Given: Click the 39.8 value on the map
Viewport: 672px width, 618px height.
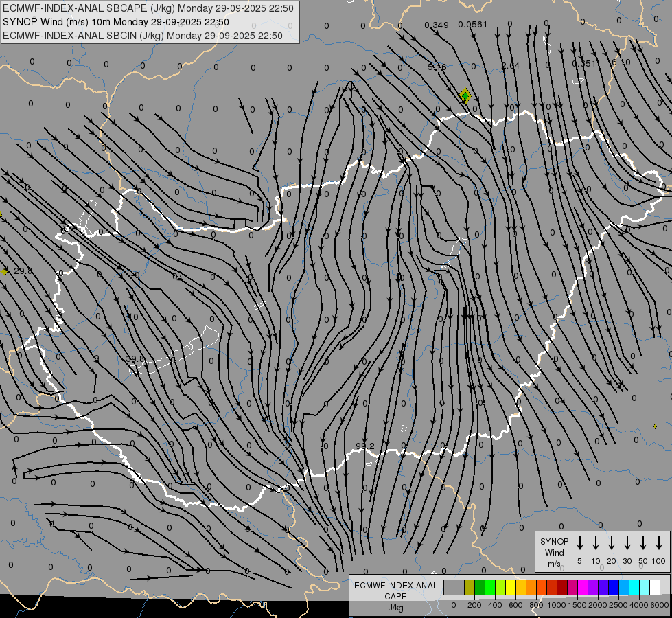Looking at the screenshot, I should 136,358.
